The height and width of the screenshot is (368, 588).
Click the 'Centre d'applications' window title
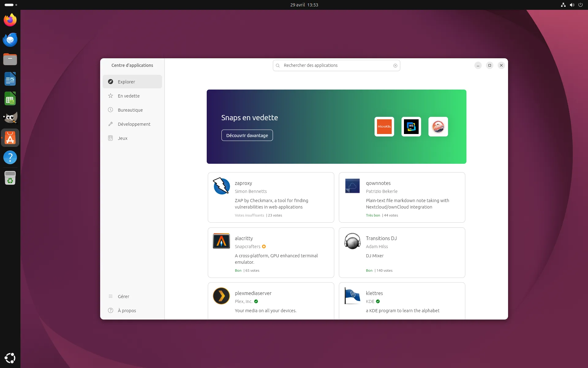pos(132,65)
